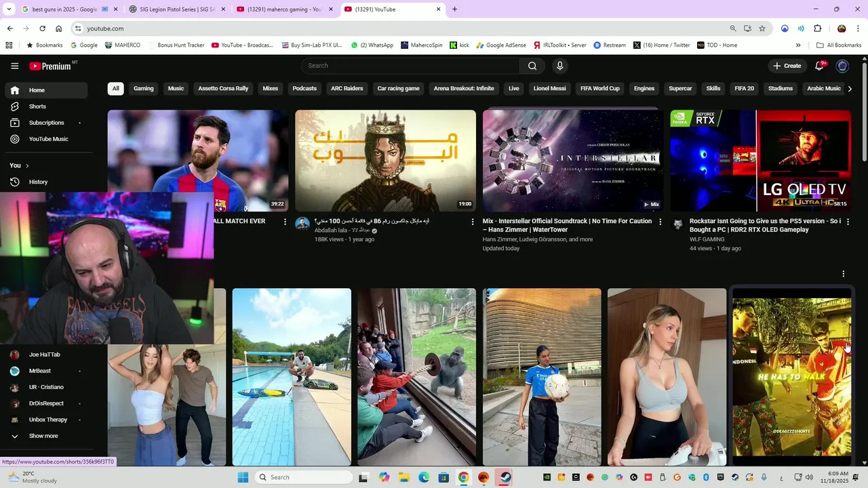Expand the You section chevron

coord(27,165)
